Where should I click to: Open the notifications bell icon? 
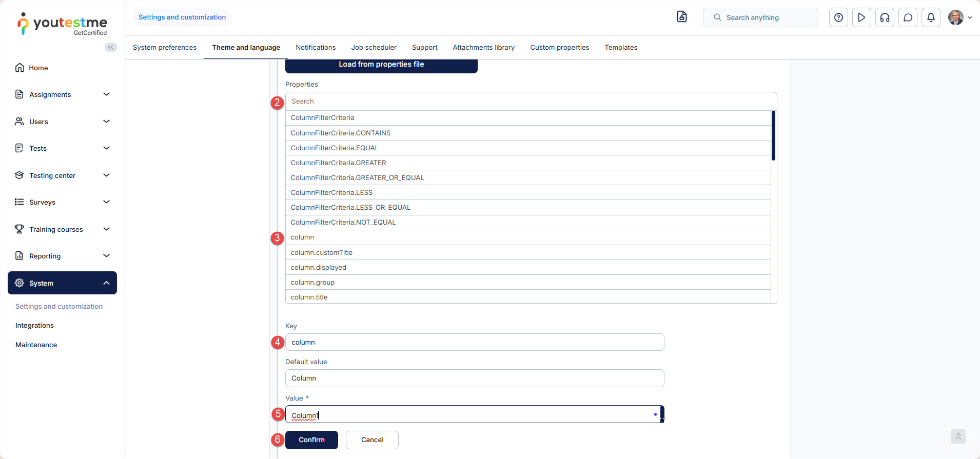point(931,17)
